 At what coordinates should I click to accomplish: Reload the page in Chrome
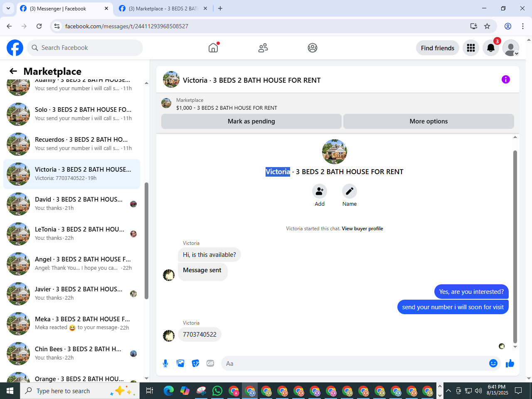[x=39, y=26]
